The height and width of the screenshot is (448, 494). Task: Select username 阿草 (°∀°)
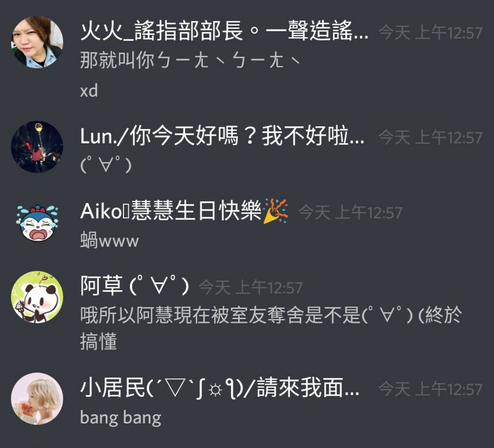click(x=135, y=286)
